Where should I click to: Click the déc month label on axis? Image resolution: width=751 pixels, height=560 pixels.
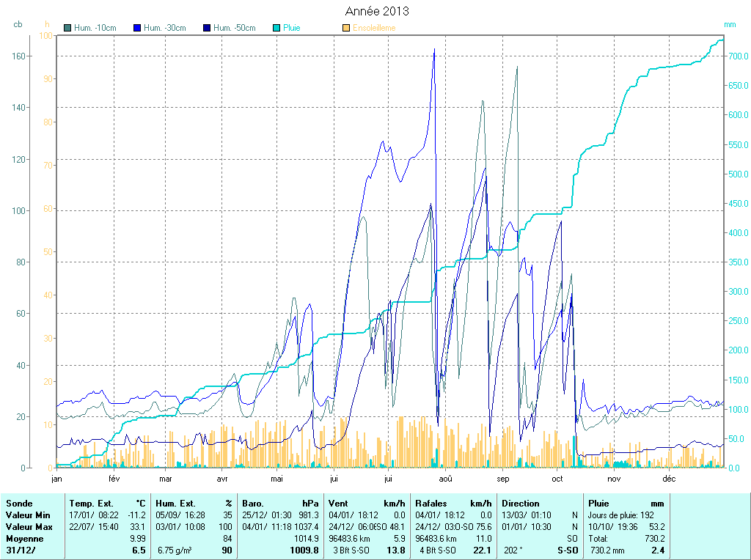[669, 479]
